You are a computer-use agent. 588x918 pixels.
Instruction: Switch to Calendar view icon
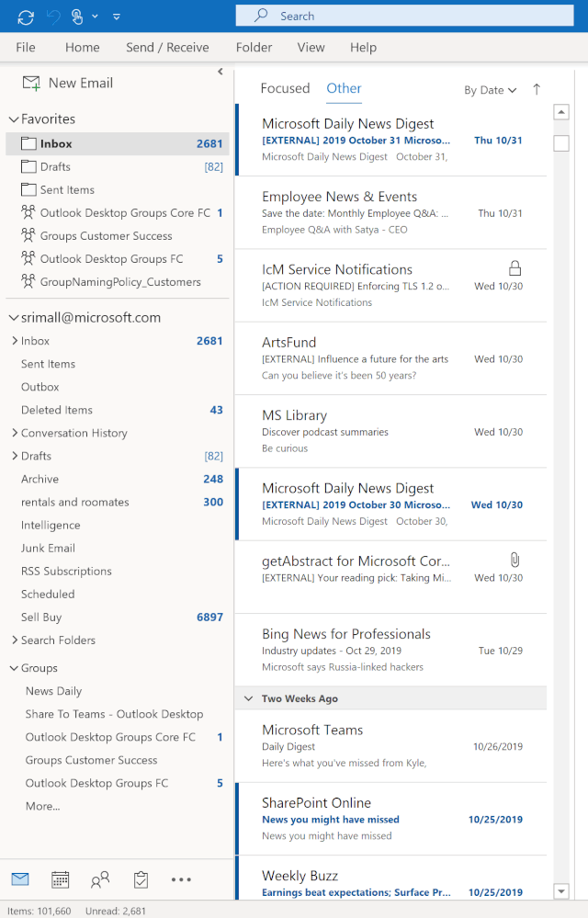61,879
